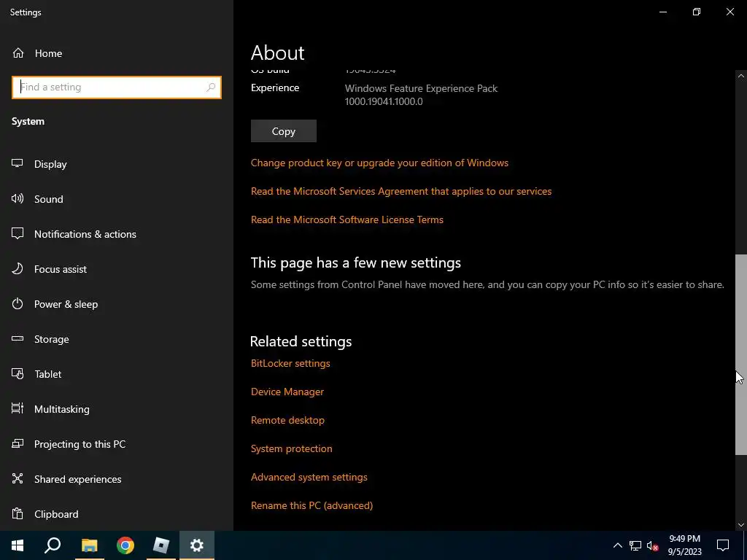Click the Clipboard icon in sidebar
This screenshot has width=747, height=560.
[18, 514]
